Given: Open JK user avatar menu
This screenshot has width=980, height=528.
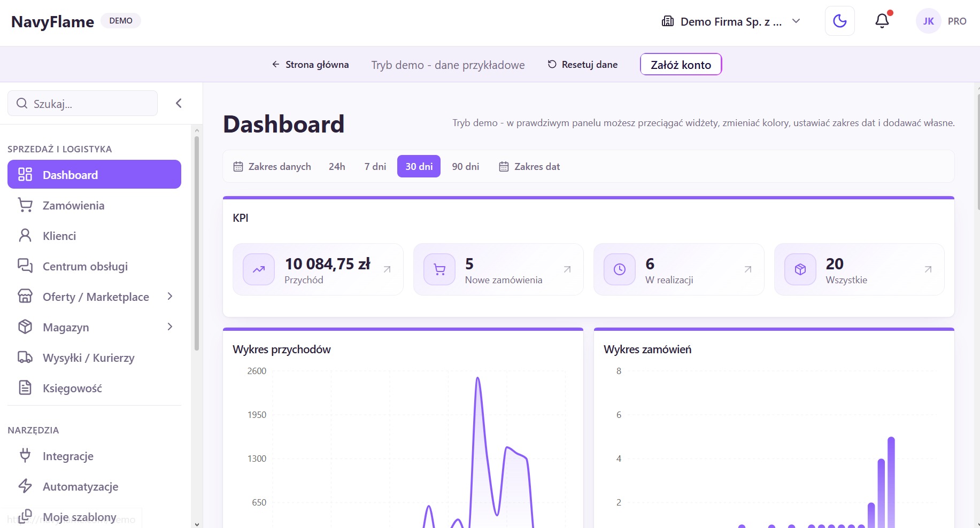Looking at the screenshot, I should 928,21.
